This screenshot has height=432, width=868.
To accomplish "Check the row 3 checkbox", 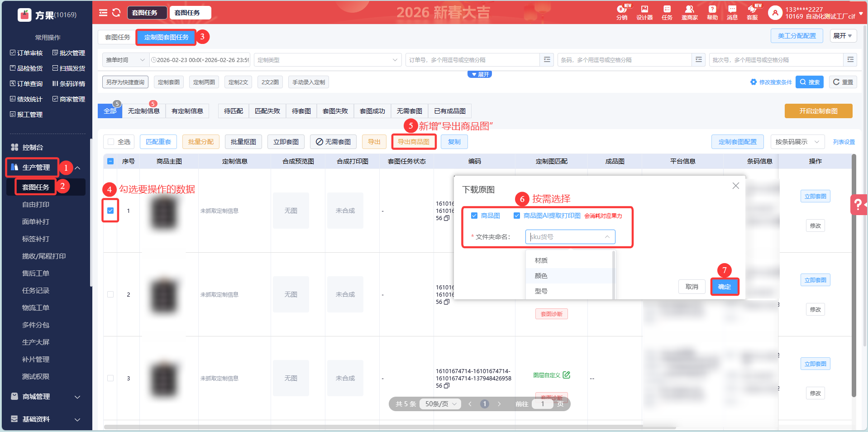I will tap(110, 378).
